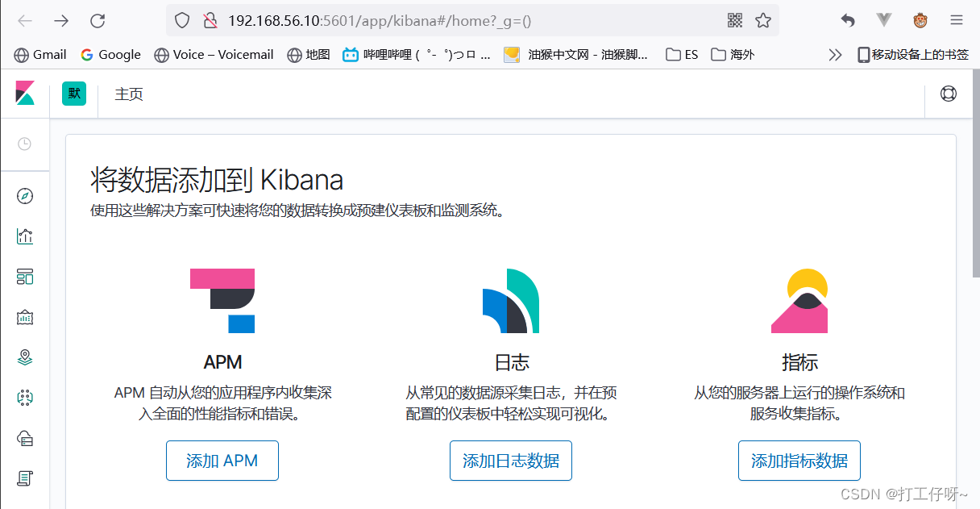Open the 地图 bookmark

point(309,55)
